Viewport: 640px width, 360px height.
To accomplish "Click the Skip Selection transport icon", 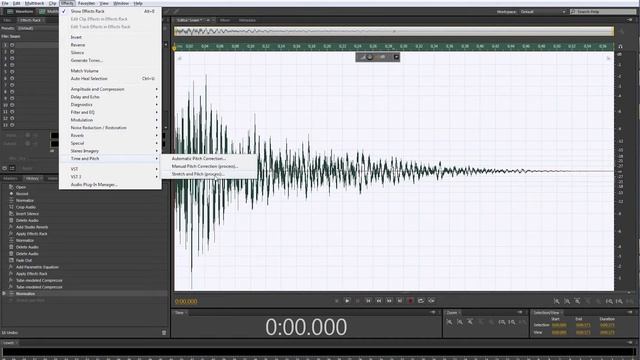I will coord(431,301).
